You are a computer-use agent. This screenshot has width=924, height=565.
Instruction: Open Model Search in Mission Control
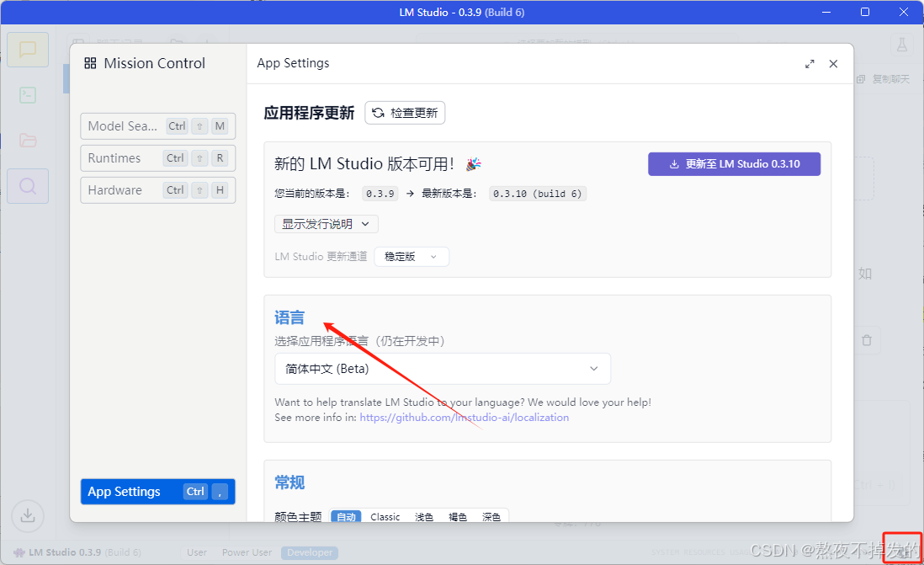pyautogui.click(x=158, y=126)
